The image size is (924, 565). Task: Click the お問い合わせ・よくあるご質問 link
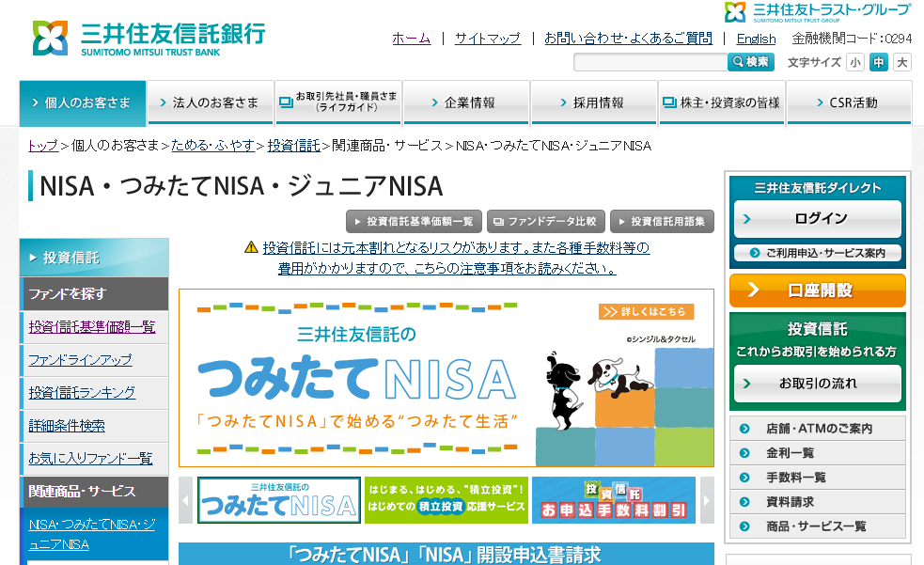(x=628, y=39)
